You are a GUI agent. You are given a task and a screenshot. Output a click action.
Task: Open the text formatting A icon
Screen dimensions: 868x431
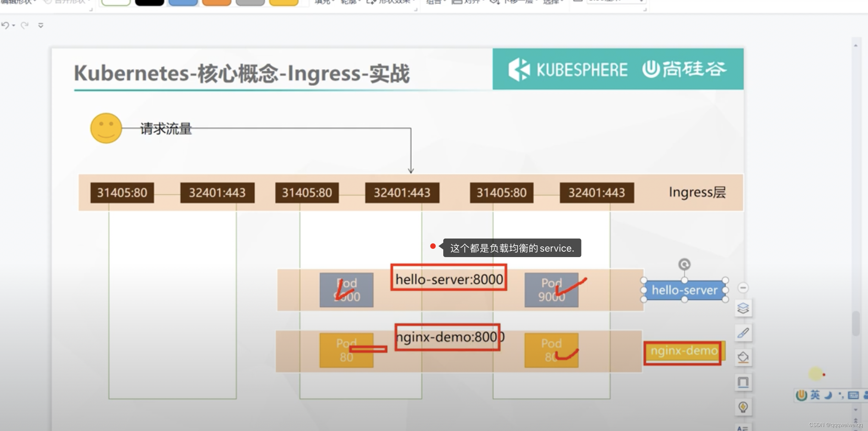(743, 428)
